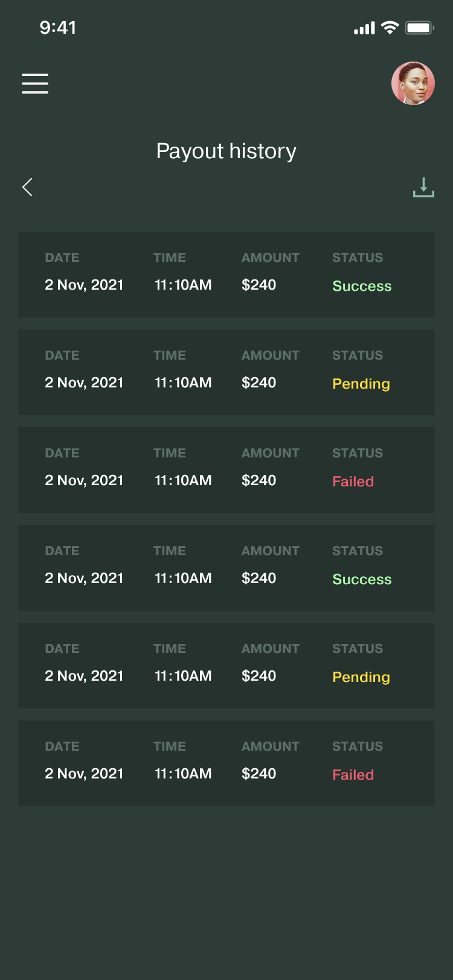453x980 pixels.
Task: Tap the Wi-Fi status icon
Action: point(390,28)
